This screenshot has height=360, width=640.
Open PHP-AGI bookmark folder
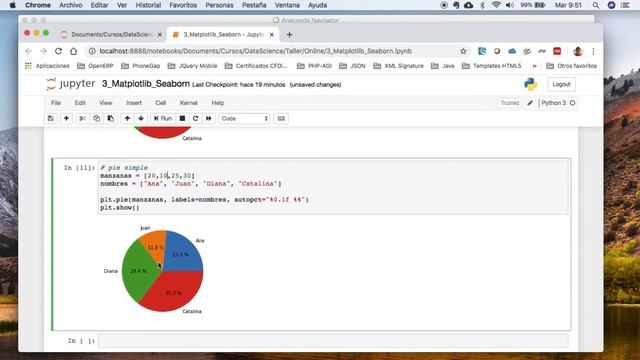314,66
